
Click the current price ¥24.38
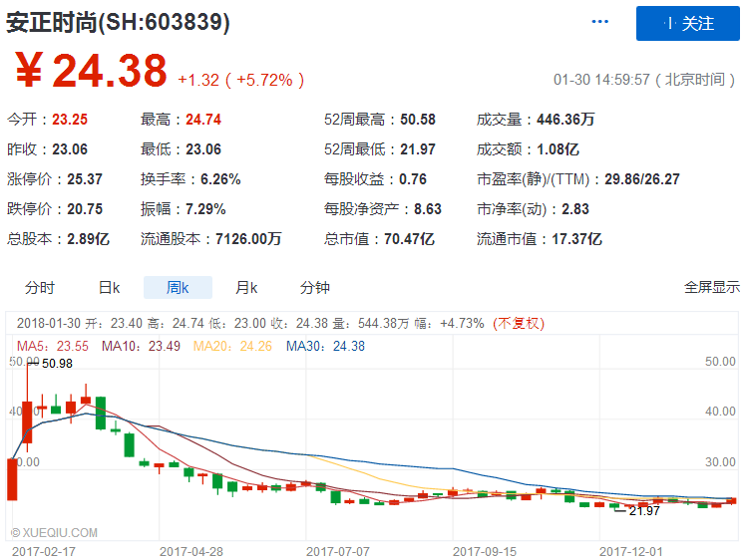pos(91,71)
